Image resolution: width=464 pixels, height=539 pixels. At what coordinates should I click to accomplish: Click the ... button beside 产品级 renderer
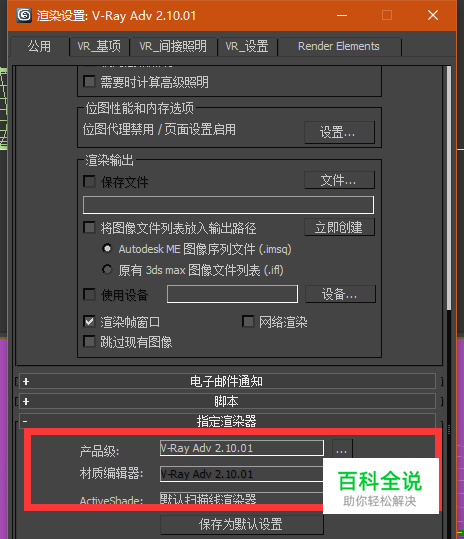pos(342,448)
